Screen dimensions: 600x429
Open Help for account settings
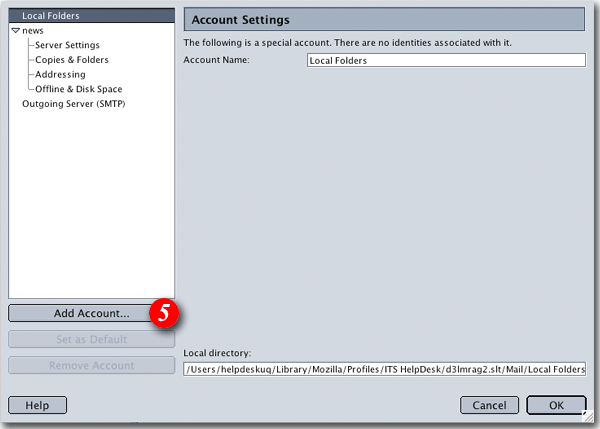[37, 405]
